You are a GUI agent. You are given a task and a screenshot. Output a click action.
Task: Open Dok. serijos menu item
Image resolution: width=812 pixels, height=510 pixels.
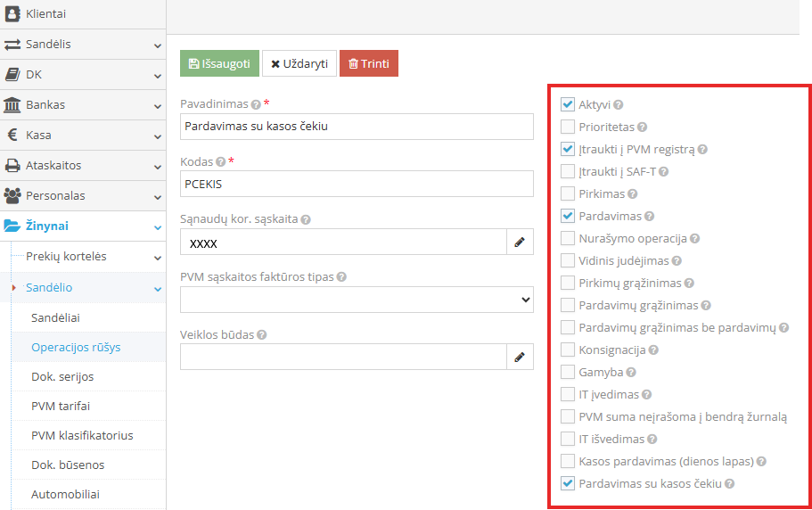point(62,377)
